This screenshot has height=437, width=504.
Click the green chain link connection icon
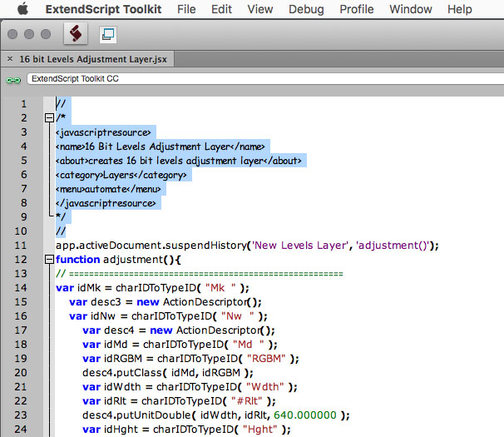[x=13, y=80]
